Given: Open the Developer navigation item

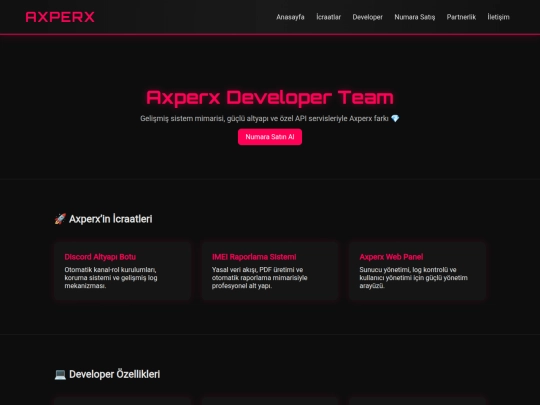Looking at the screenshot, I should click(367, 17).
